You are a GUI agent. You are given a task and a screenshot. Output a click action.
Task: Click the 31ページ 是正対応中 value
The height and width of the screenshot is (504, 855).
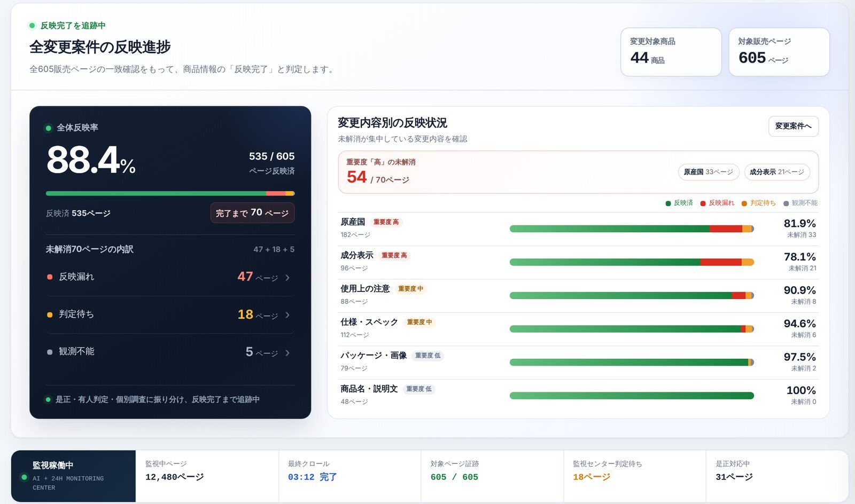pos(734,477)
